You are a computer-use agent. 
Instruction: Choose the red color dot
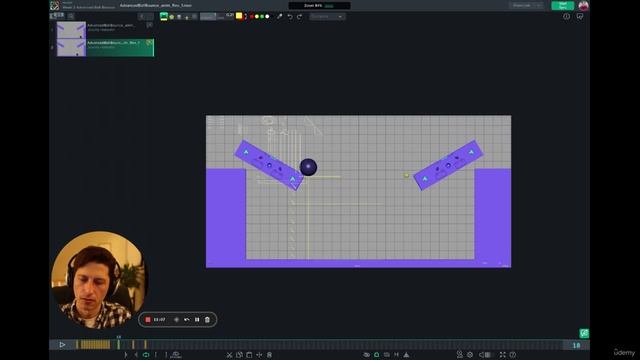tap(252, 17)
